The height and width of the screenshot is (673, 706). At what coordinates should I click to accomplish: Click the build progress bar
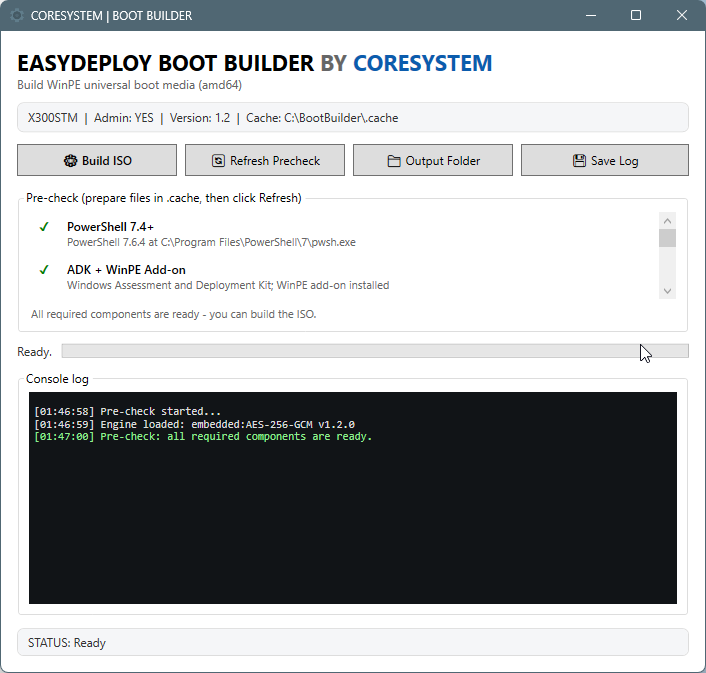(375, 351)
